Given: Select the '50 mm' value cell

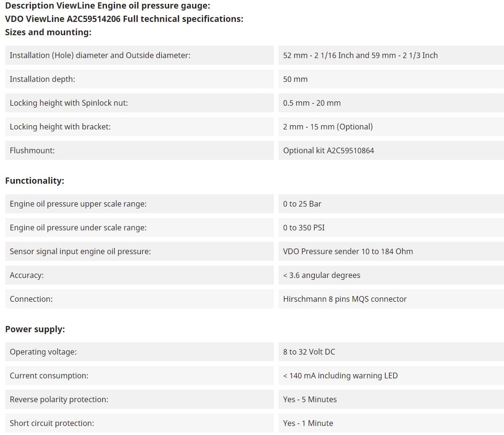Looking at the screenshot, I should coord(295,79).
